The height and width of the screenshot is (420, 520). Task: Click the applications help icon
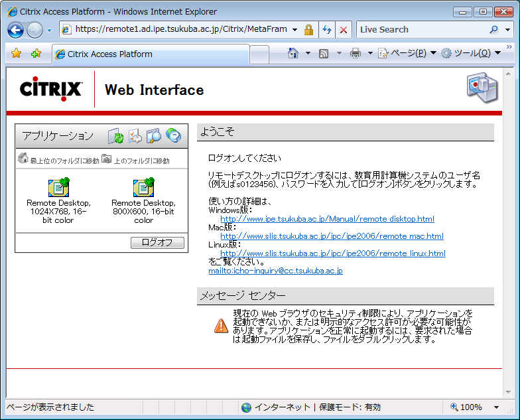174,135
